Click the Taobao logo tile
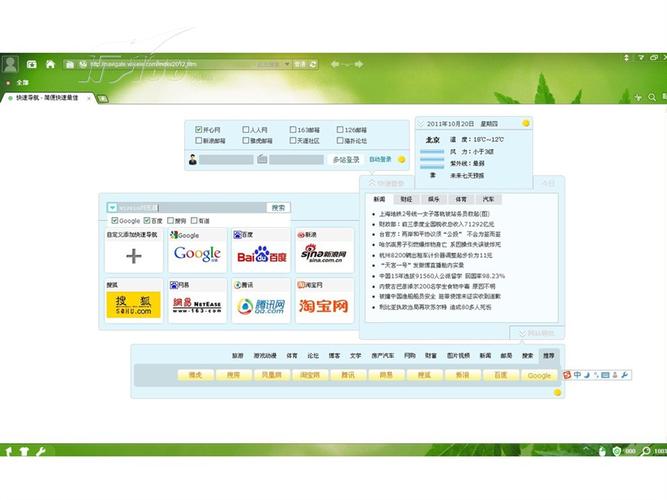 (x=321, y=305)
